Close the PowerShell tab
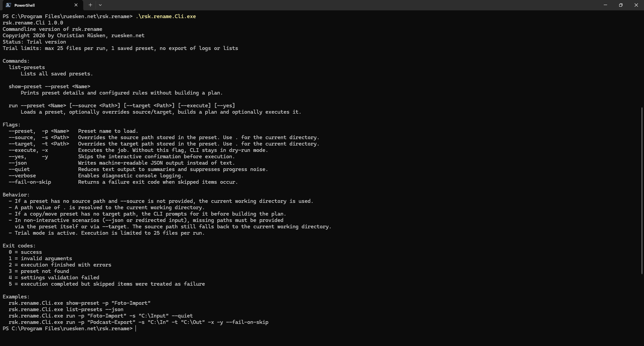Image resolution: width=644 pixels, height=346 pixels. tap(76, 5)
